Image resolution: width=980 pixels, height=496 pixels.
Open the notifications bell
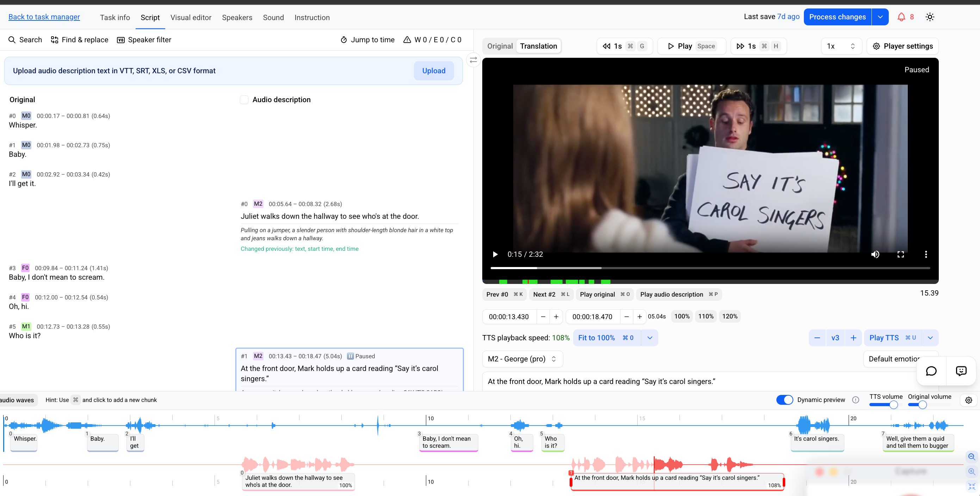[x=901, y=17]
